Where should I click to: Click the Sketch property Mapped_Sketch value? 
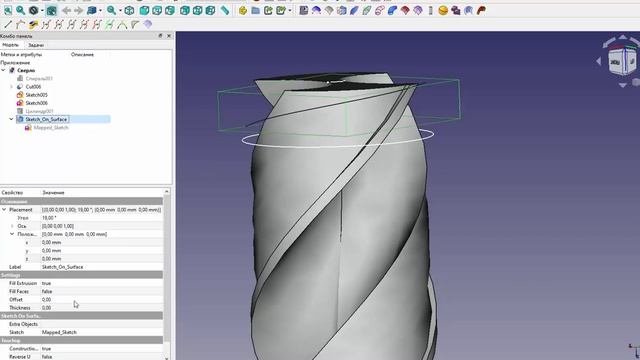pos(102,332)
